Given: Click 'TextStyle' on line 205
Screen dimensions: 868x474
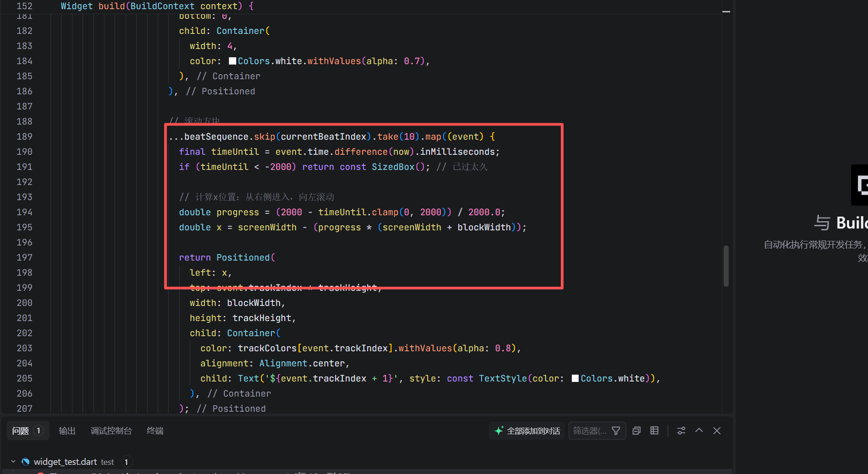Looking at the screenshot, I should (x=503, y=378).
